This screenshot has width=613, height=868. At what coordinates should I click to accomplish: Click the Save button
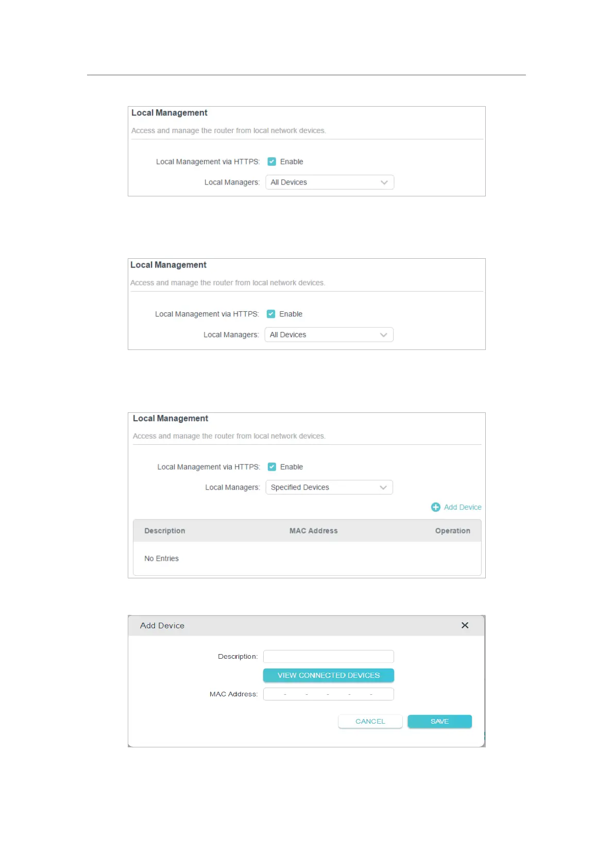(x=439, y=722)
